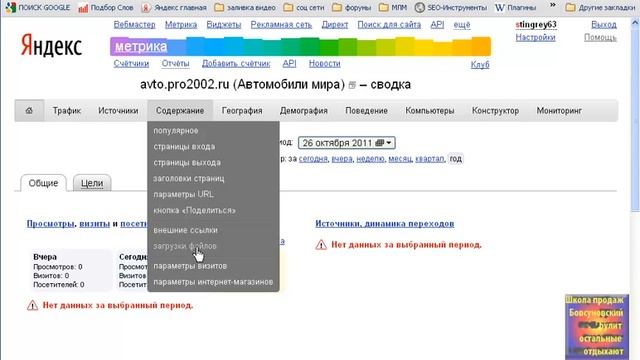Select параметры интернет-магазинов menu item

[213, 282]
